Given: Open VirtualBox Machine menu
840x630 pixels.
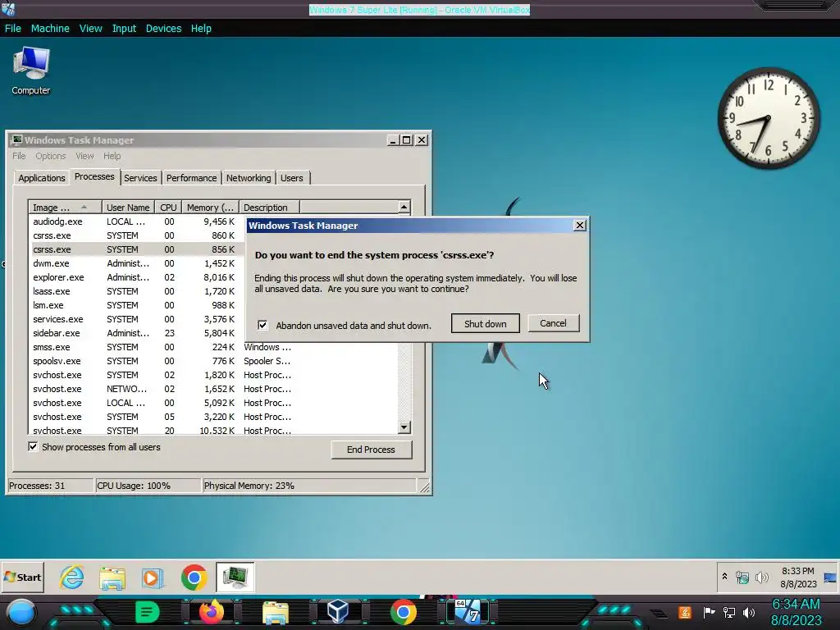Looking at the screenshot, I should (50, 29).
